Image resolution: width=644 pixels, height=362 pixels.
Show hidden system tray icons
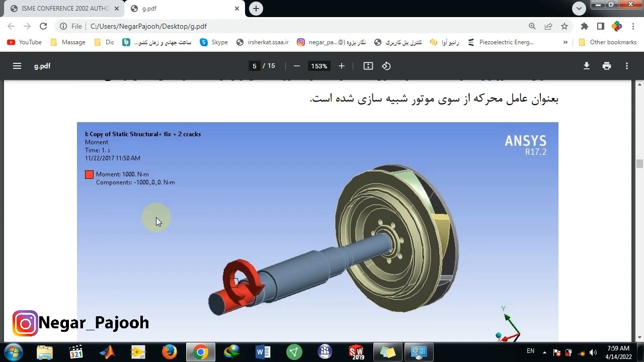[544, 352]
